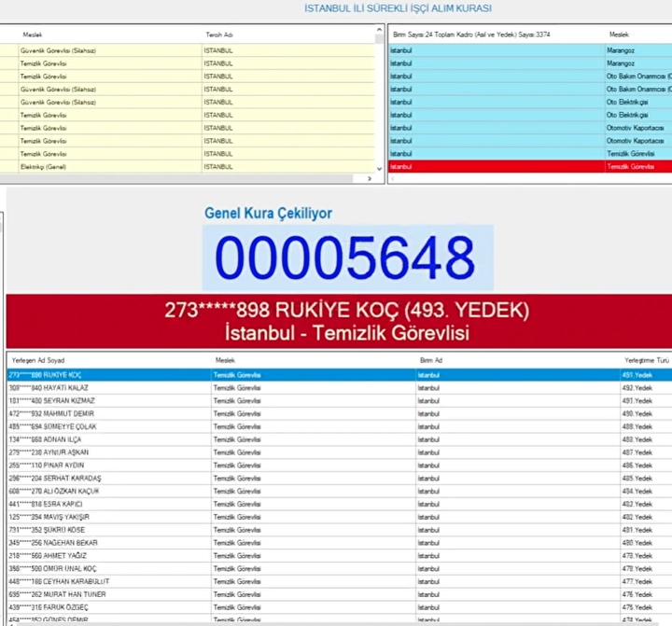Select the ÖMÜR ÜNAL KOÇ row

pyautogui.click(x=340, y=568)
